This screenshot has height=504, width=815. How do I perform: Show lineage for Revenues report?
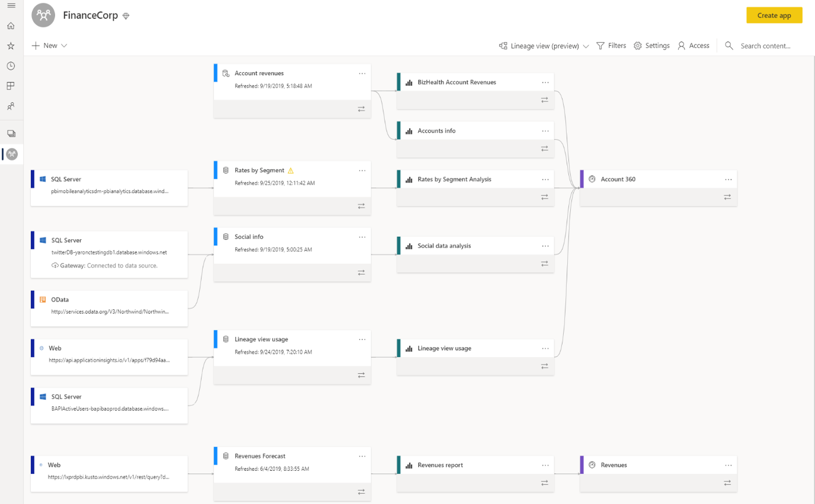(544, 483)
